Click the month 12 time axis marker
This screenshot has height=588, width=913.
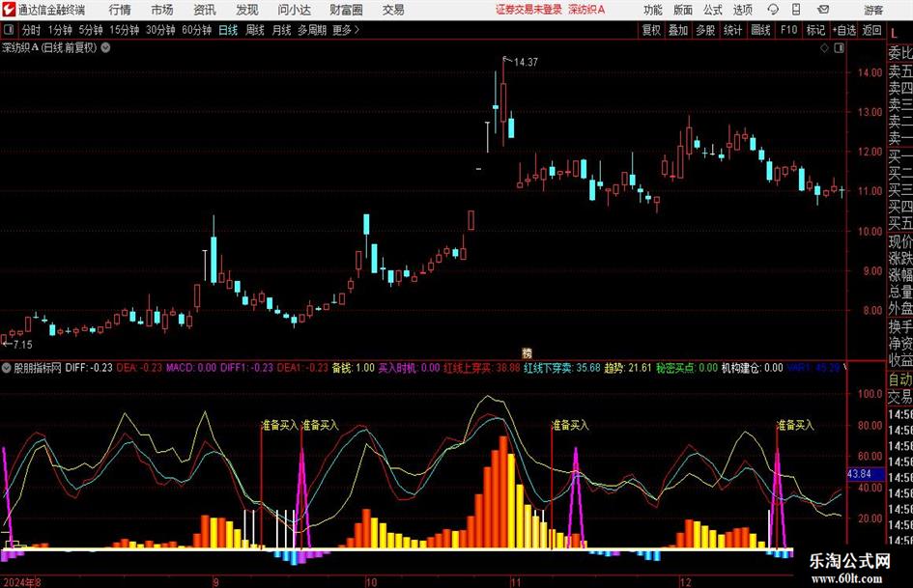click(x=685, y=581)
